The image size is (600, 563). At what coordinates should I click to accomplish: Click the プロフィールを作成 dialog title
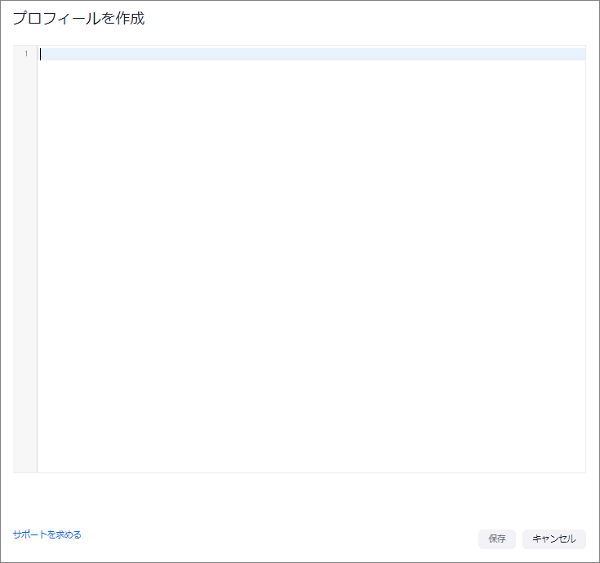click(78, 18)
